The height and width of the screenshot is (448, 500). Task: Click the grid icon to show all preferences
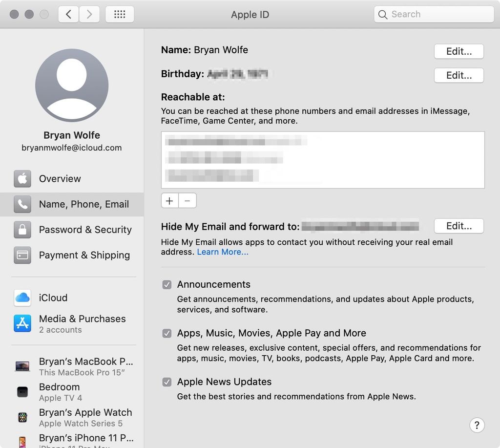(120, 14)
